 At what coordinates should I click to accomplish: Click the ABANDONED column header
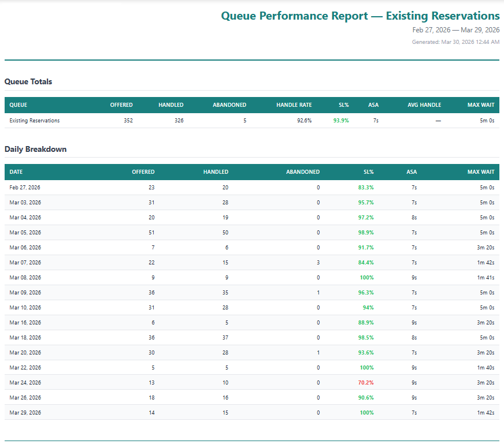click(229, 105)
